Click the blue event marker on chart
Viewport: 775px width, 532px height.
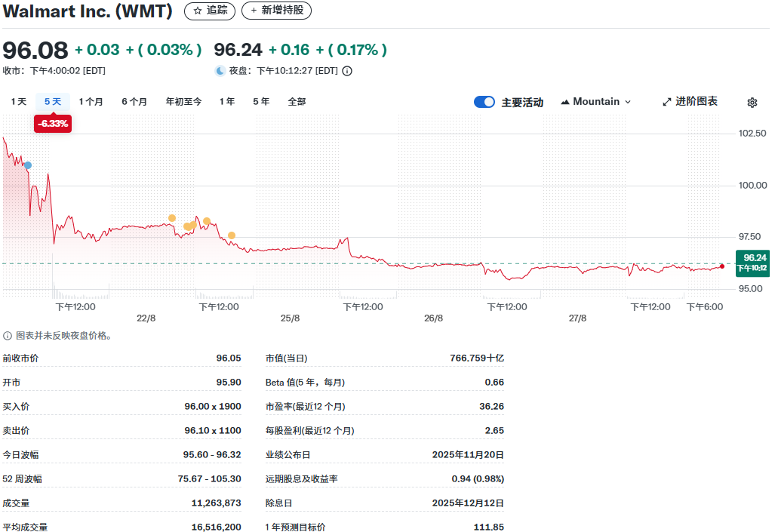coord(28,165)
